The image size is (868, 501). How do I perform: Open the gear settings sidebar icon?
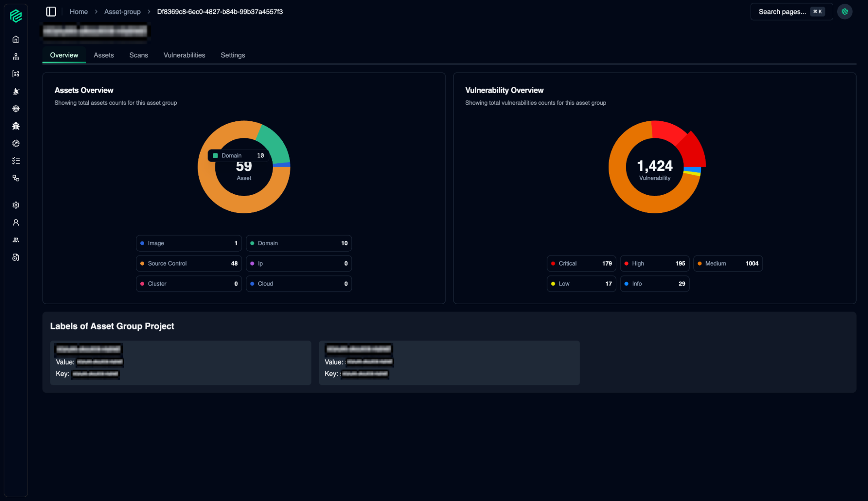pyautogui.click(x=16, y=205)
